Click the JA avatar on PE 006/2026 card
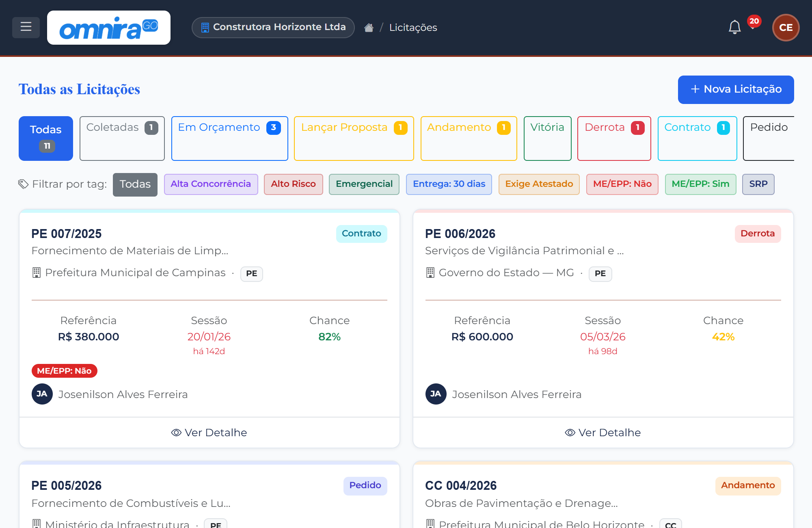 (x=436, y=394)
